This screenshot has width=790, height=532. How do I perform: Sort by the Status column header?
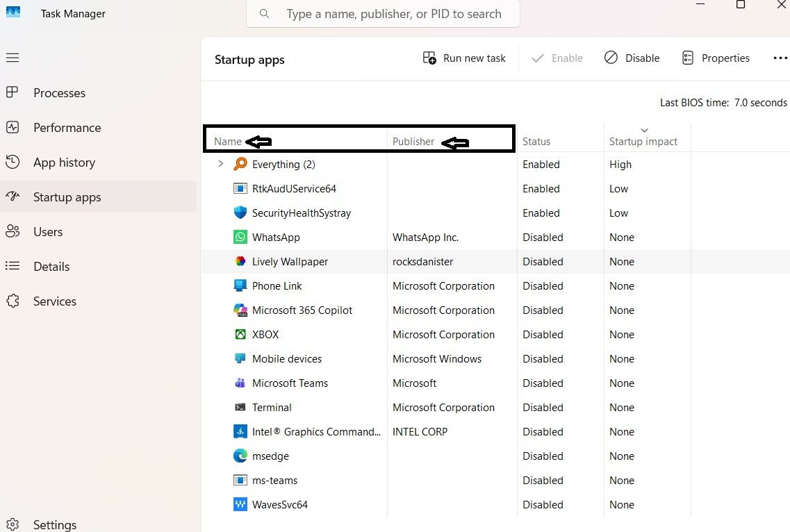click(536, 142)
